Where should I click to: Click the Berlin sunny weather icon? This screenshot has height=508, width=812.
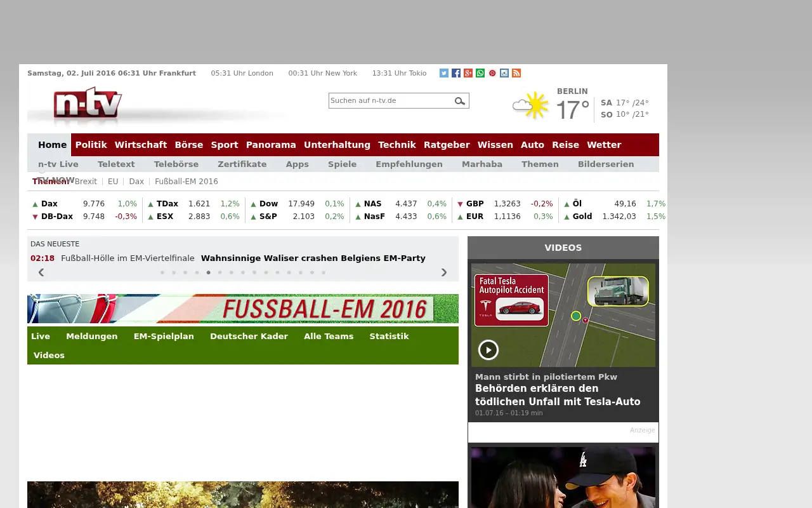coord(530,105)
